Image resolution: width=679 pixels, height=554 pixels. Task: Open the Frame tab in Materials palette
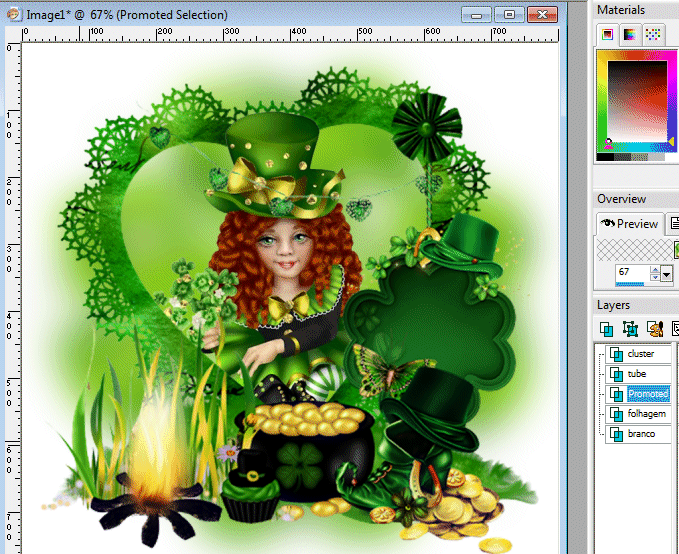[608, 35]
